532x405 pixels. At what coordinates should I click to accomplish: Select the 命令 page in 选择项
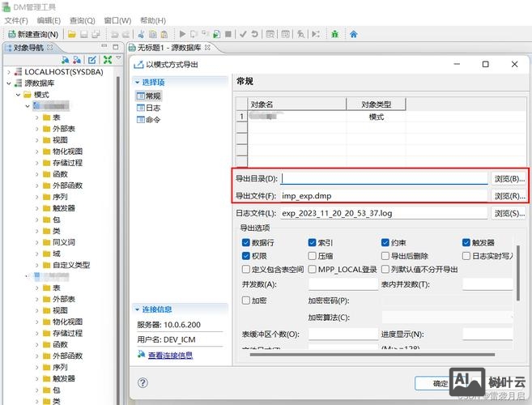(x=149, y=120)
